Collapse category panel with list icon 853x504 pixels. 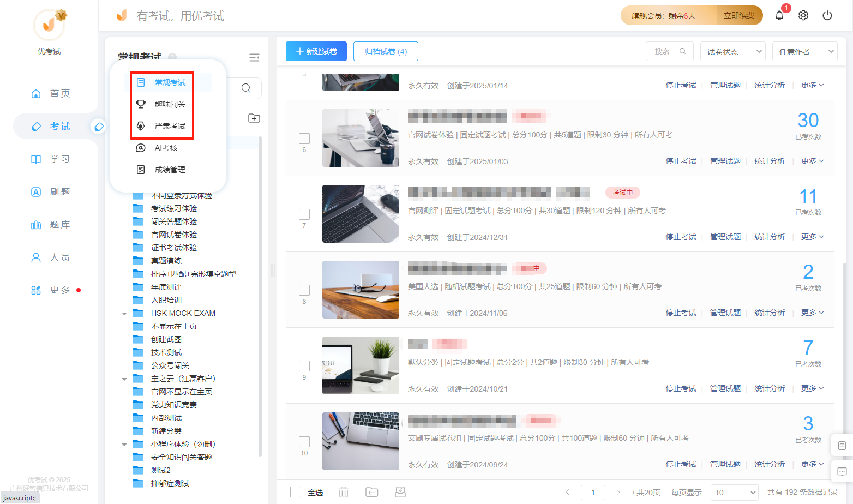(254, 58)
